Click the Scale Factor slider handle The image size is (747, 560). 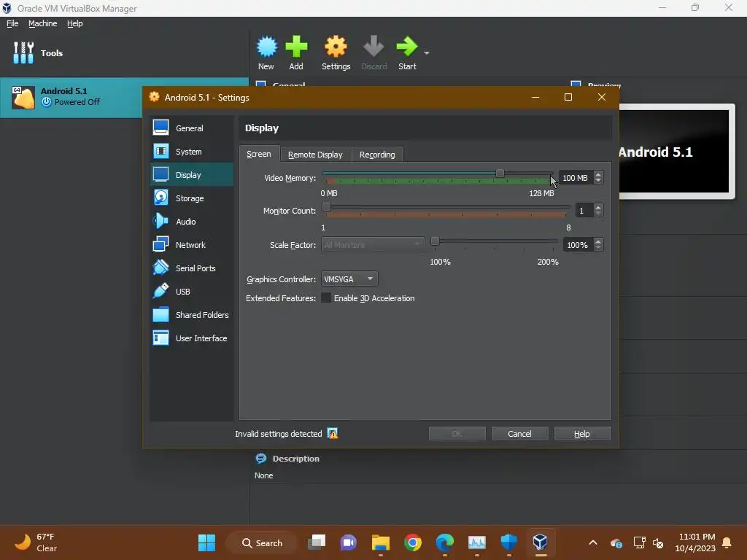pos(435,241)
